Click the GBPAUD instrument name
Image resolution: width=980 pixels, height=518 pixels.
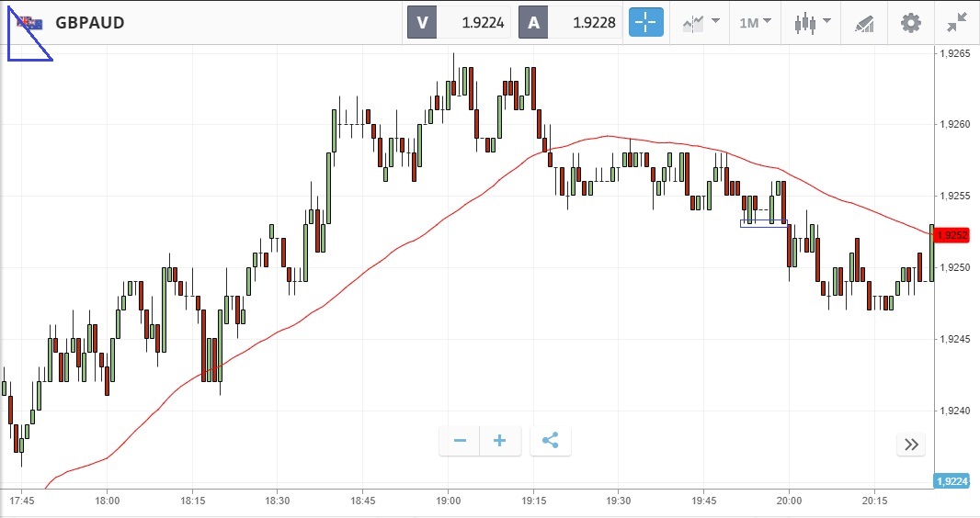89,22
